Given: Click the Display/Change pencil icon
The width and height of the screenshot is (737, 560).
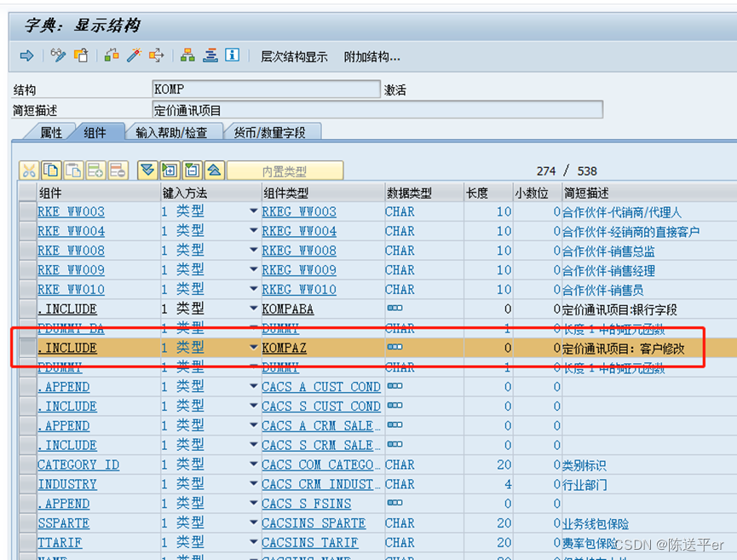Looking at the screenshot, I should [58, 55].
